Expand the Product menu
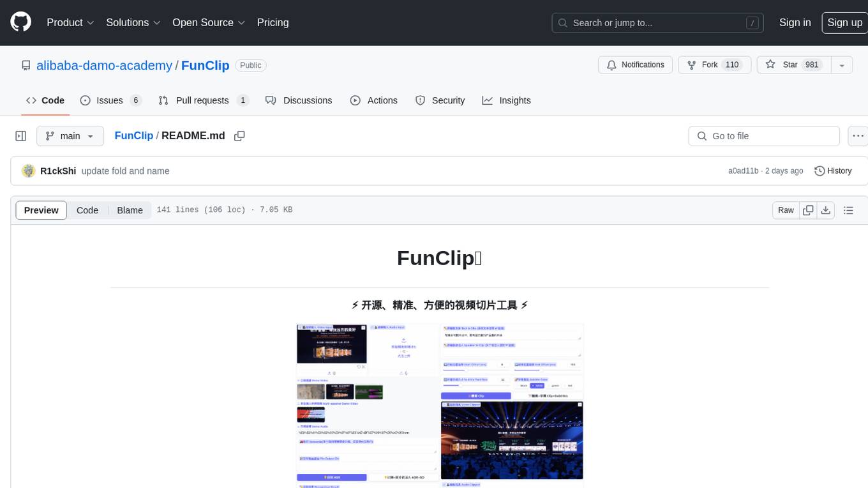Image resolution: width=868 pixels, height=488 pixels. (70, 22)
